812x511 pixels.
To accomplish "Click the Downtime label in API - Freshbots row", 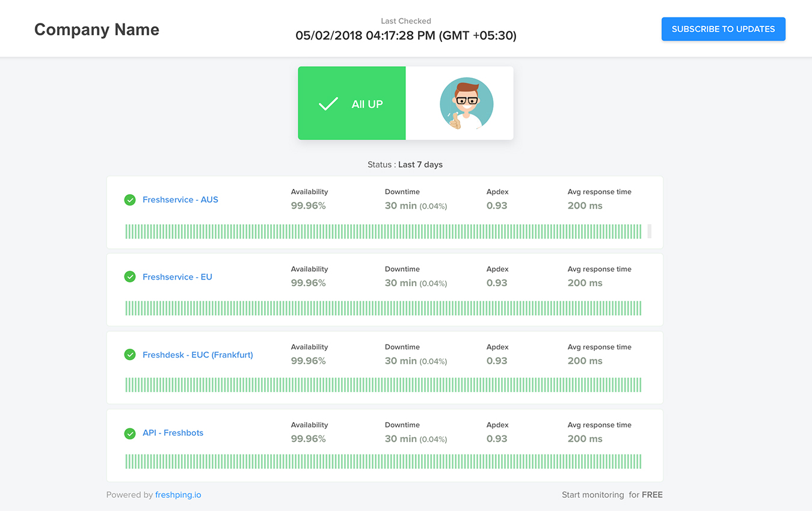I will [x=402, y=424].
